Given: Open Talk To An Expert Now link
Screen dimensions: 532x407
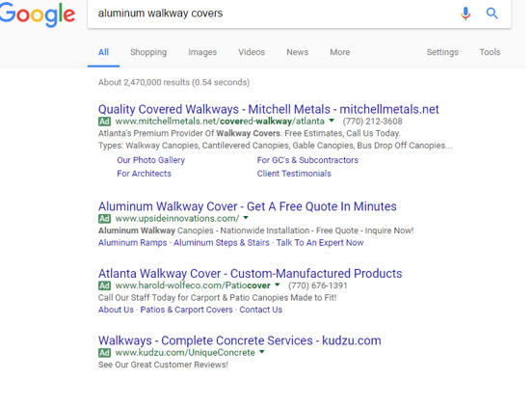Looking at the screenshot, I should tap(320, 243).
